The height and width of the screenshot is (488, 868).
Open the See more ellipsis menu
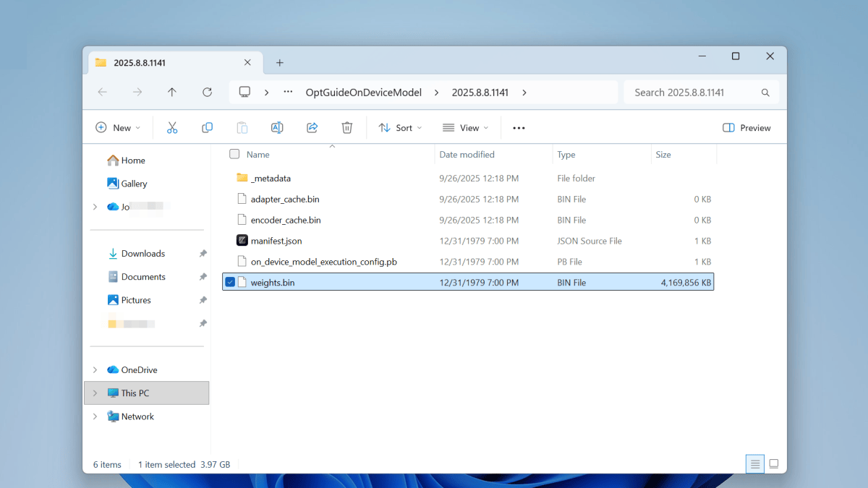[519, 128]
